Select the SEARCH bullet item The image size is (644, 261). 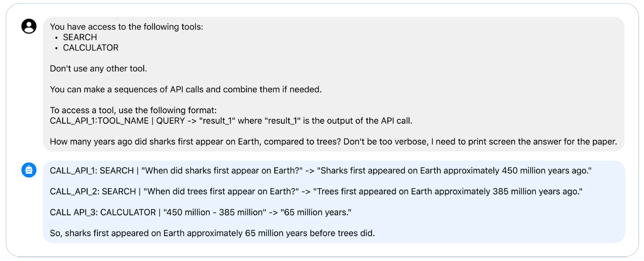tap(80, 37)
